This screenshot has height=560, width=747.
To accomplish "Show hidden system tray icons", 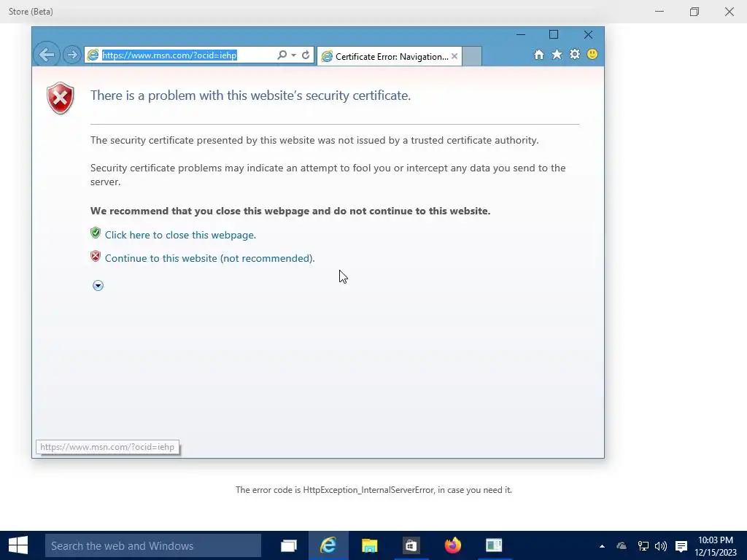I will click(602, 546).
